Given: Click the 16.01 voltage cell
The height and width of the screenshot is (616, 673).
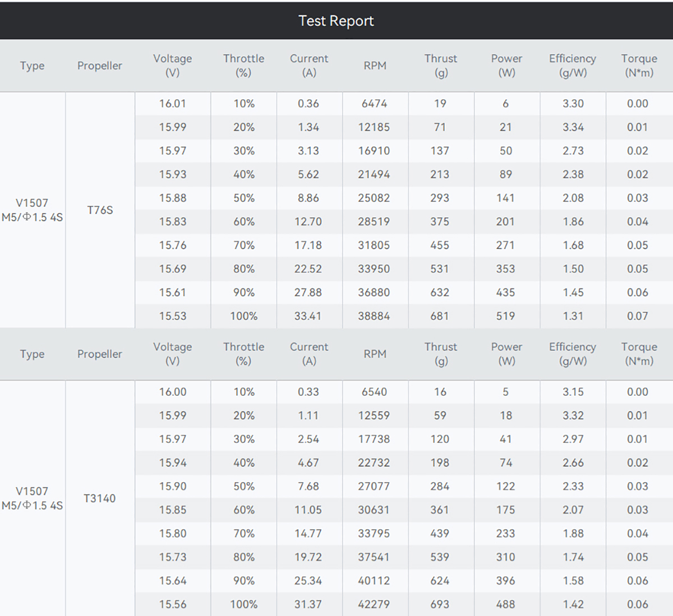Looking at the screenshot, I should coord(173,104).
